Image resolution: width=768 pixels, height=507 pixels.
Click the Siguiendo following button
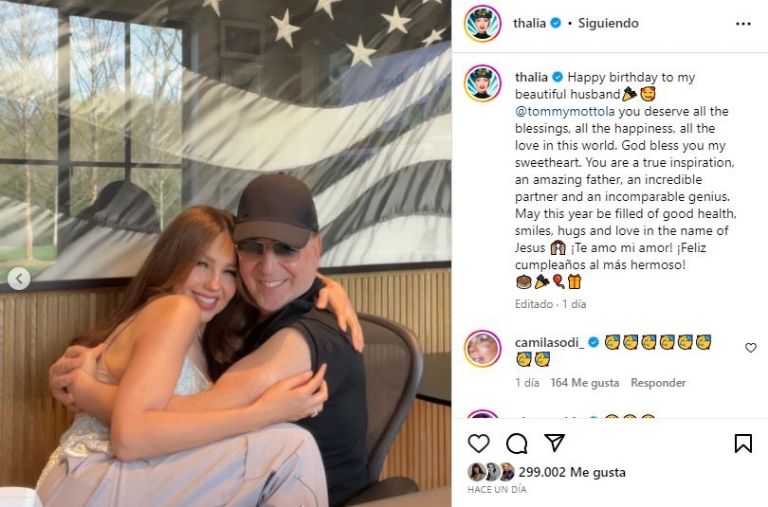tap(608, 23)
